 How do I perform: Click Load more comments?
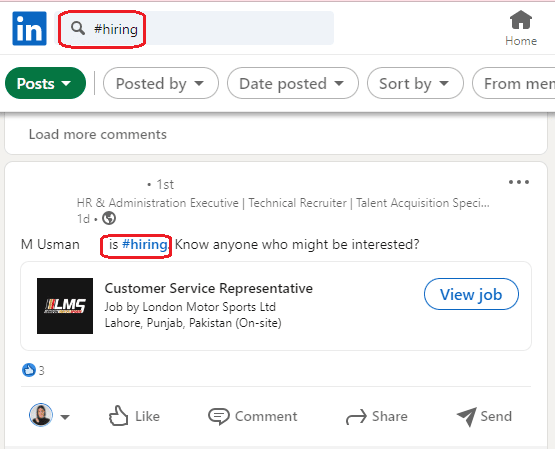click(x=98, y=134)
